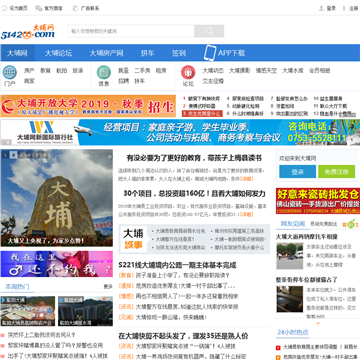The height and width of the screenshot is (360, 360).
Task: Open the 情感天空 forum link
Action: tap(266, 71)
